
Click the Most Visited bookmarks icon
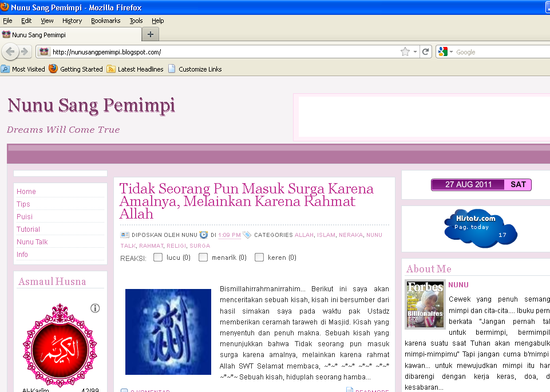tap(5, 69)
